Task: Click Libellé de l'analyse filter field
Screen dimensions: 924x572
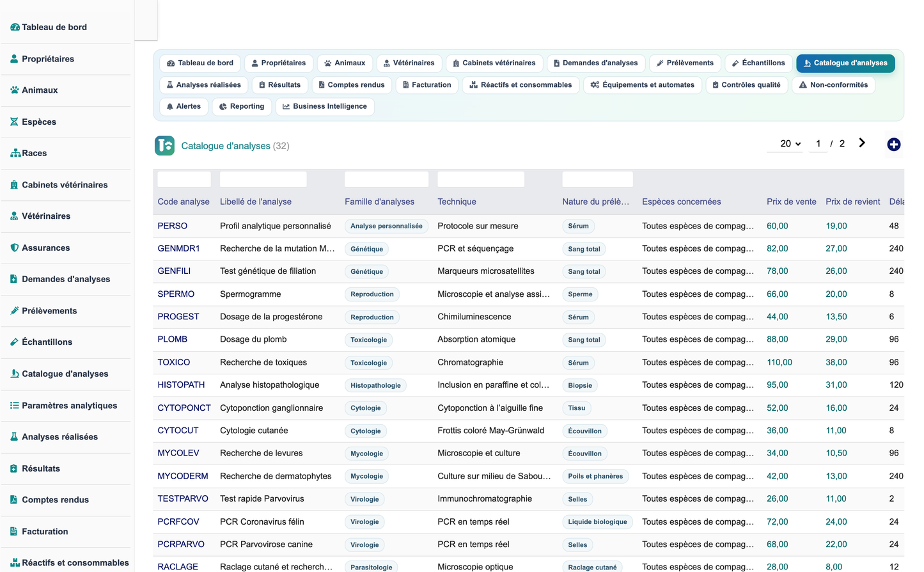Action: [263, 179]
